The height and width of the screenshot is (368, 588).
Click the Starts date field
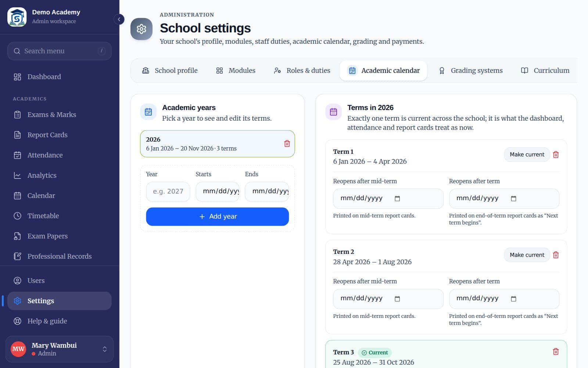[217, 191]
